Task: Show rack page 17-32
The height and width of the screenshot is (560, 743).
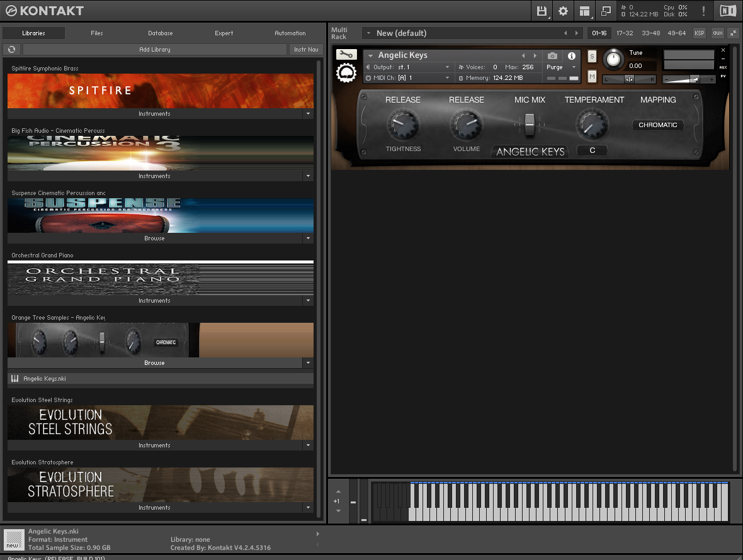Action: pyautogui.click(x=625, y=33)
